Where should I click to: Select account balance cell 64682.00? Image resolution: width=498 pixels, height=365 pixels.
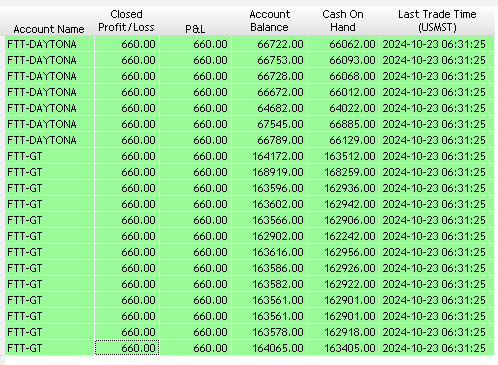[269, 108]
